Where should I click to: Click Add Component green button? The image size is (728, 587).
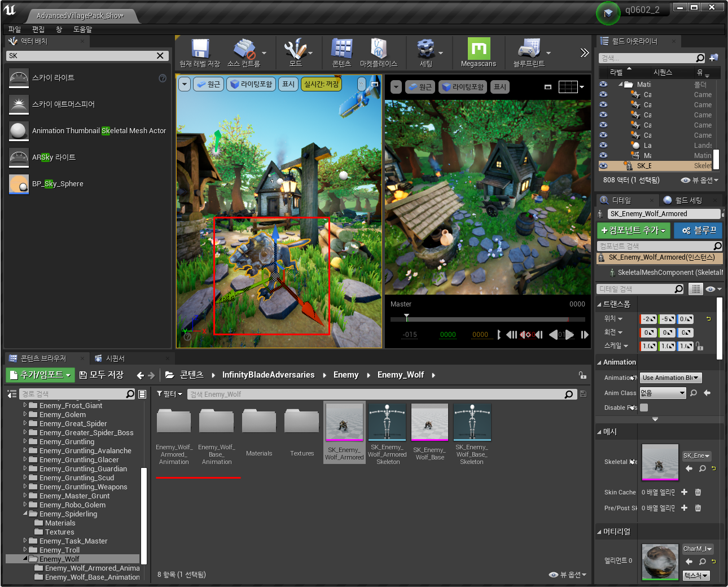[633, 230]
